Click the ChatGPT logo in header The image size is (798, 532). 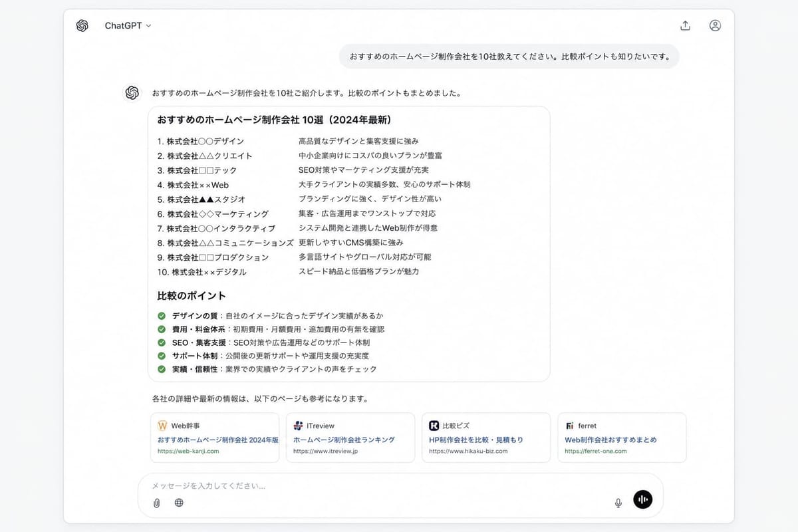point(82,26)
